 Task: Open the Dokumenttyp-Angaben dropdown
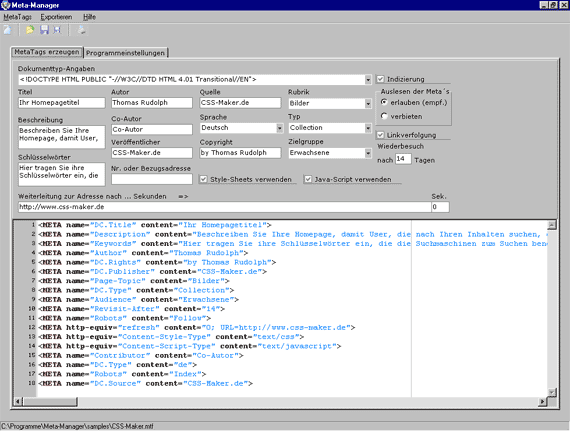(368, 80)
